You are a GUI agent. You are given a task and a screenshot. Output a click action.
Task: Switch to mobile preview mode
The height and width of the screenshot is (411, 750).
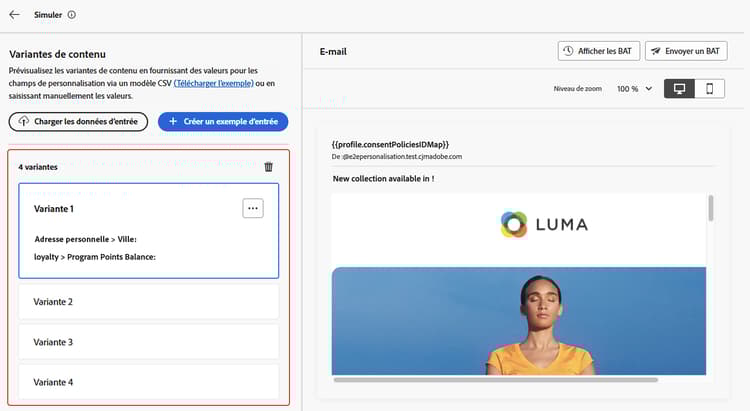point(710,89)
